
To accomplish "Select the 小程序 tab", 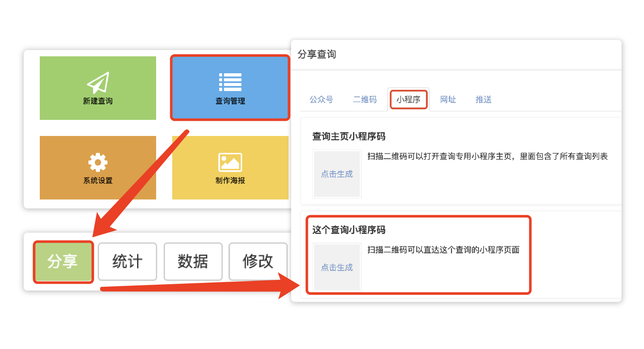I will click(408, 100).
